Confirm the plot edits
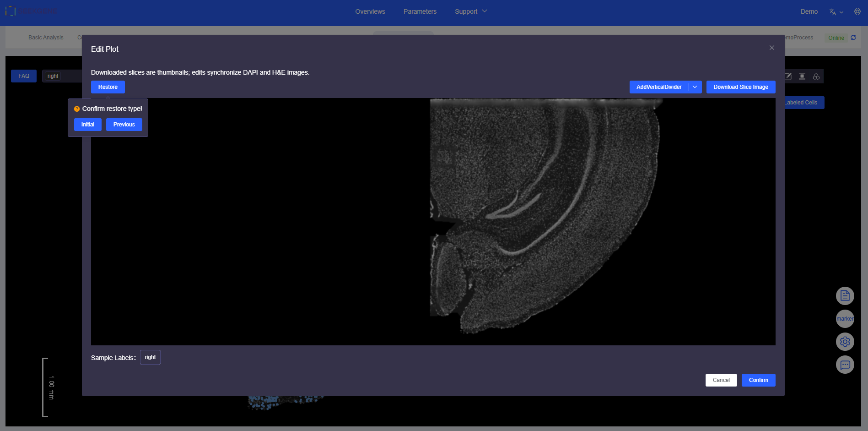Image resolution: width=868 pixels, height=431 pixels. pyautogui.click(x=758, y=380)
